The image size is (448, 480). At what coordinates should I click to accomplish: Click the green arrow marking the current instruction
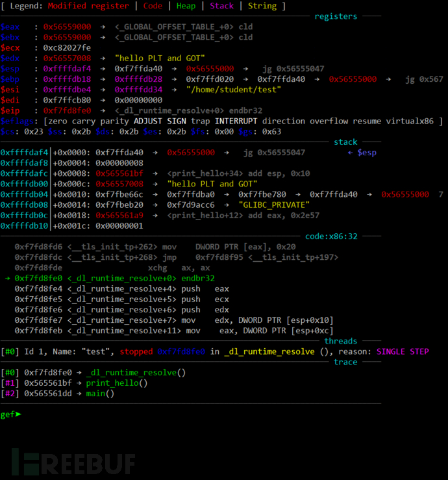pyautogui.click(x=8, y=278)
